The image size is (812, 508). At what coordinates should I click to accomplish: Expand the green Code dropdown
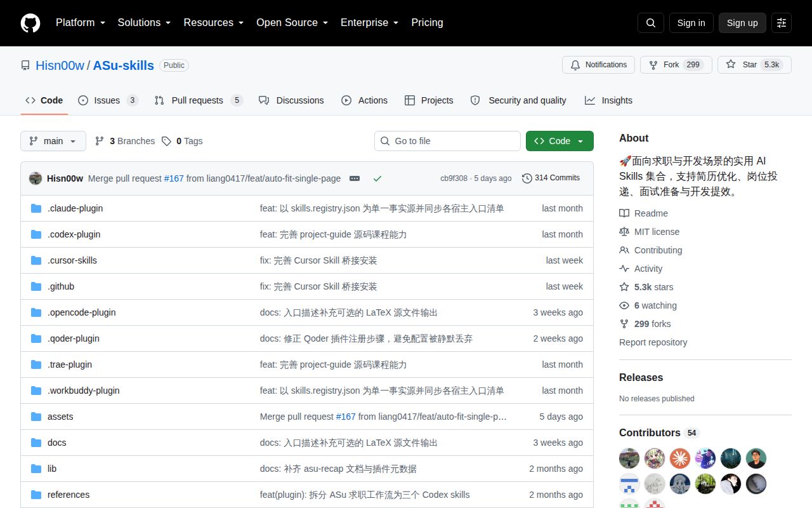pos(560,141)
